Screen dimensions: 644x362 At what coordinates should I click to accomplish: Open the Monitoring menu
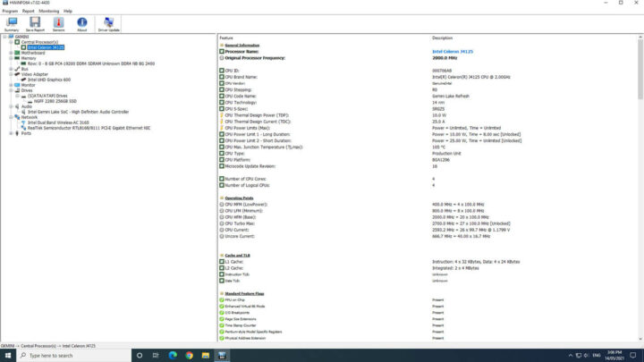(x=49, y=11)
